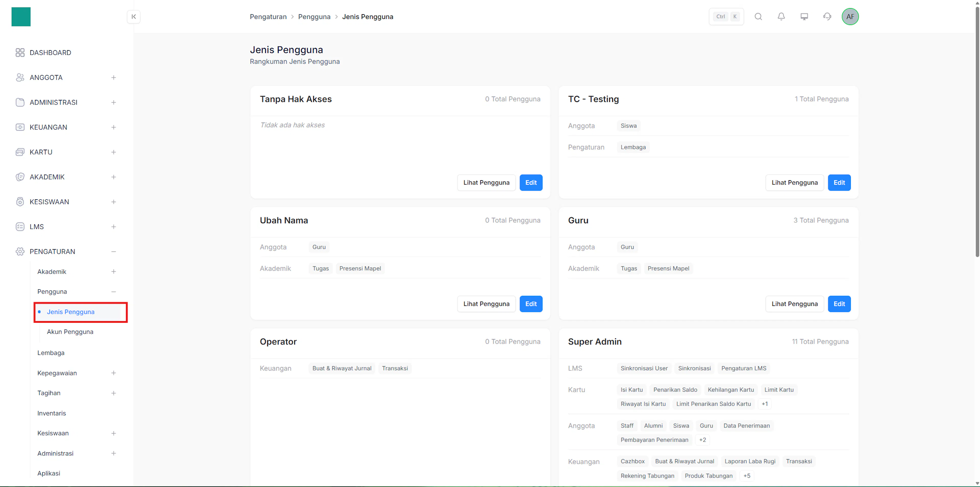Image resolution: width=980 pixels, height=487 pixels.
Task: Expand the AKADEMIK menu plus
Action: pos(113,177)
